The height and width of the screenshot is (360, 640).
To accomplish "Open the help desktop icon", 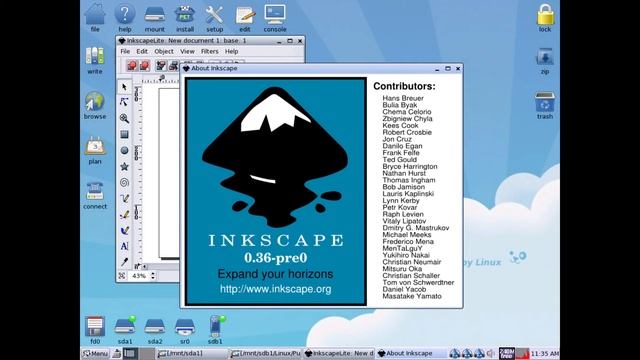I will 125,18.
